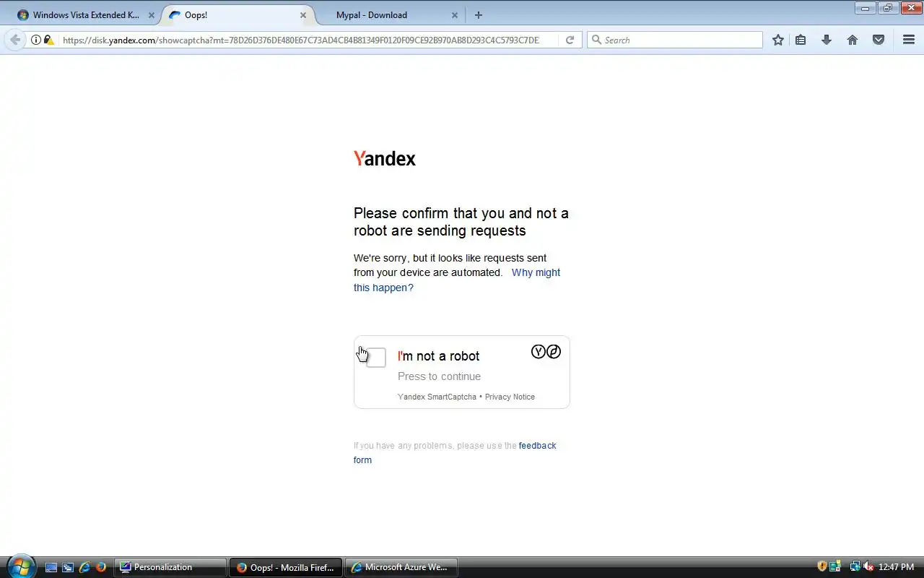The width and height of the screenshot is (924, 578).
Task: Click the 12:47 PM clock
Action: pos(896,567)
